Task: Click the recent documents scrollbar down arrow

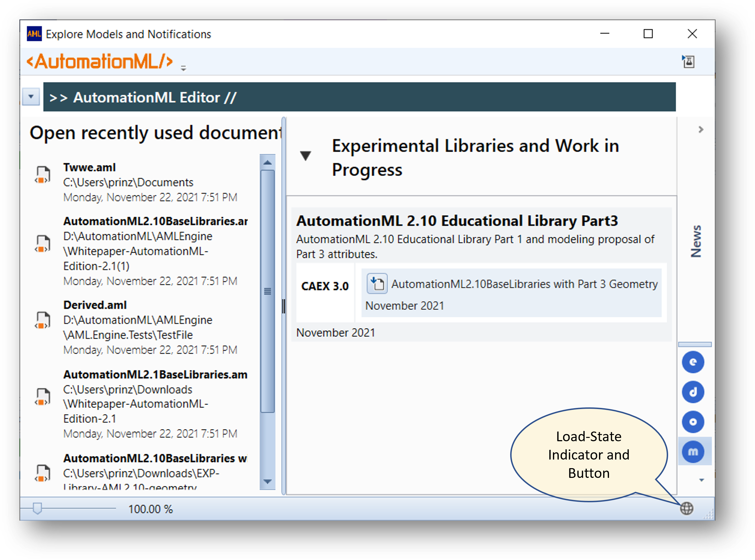Action: click(x=268, y=482)
